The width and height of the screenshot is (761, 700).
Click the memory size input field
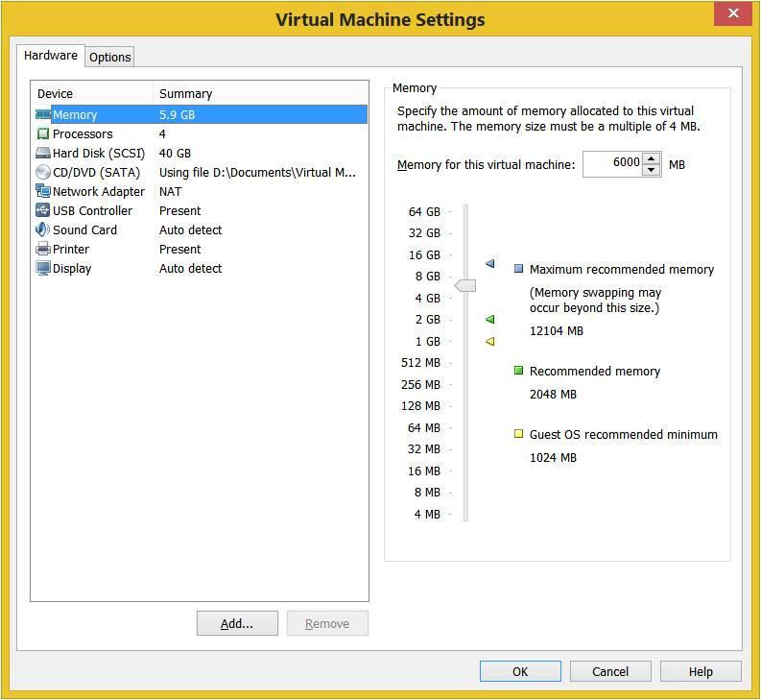pos(612,163)
